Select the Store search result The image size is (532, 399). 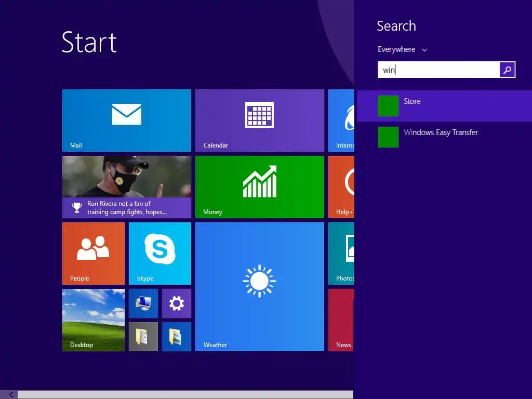pos(445,106)
